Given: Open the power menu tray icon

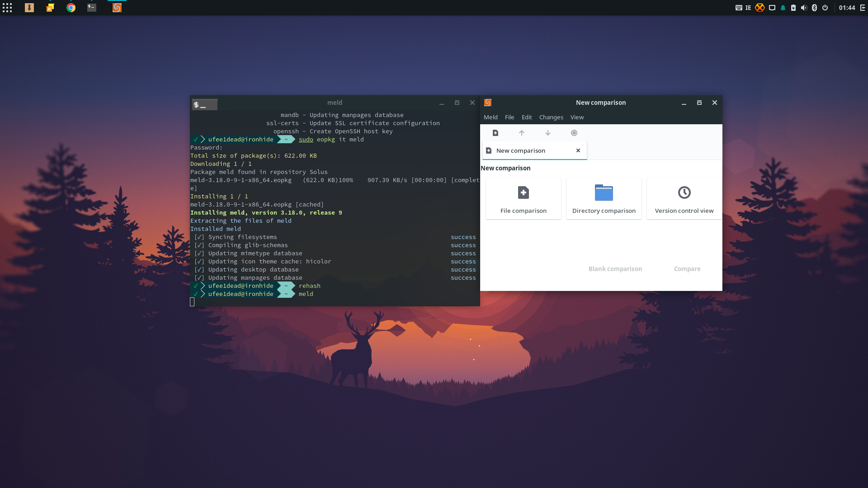Looking at the screenshot, I should (x=825, y=8).
